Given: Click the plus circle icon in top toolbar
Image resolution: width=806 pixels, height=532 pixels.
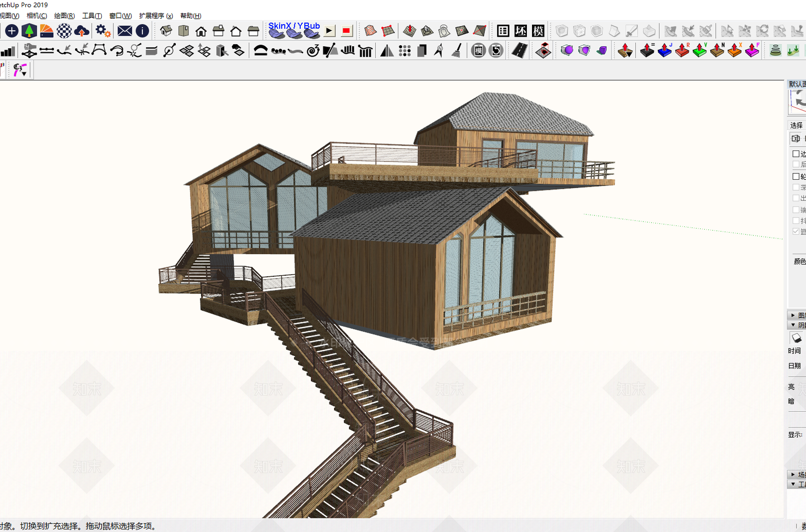Looking at the screenshot, I should 12,31.
